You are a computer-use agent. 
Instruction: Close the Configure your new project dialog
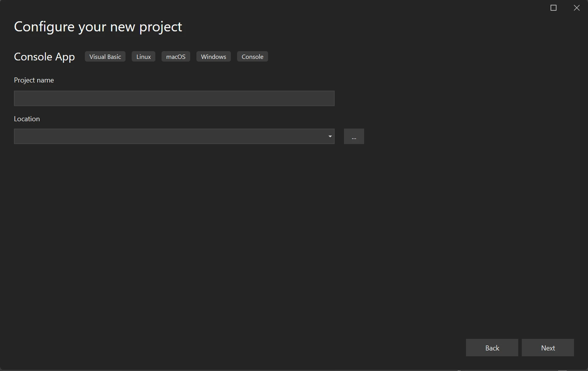[x=576, y=8]
